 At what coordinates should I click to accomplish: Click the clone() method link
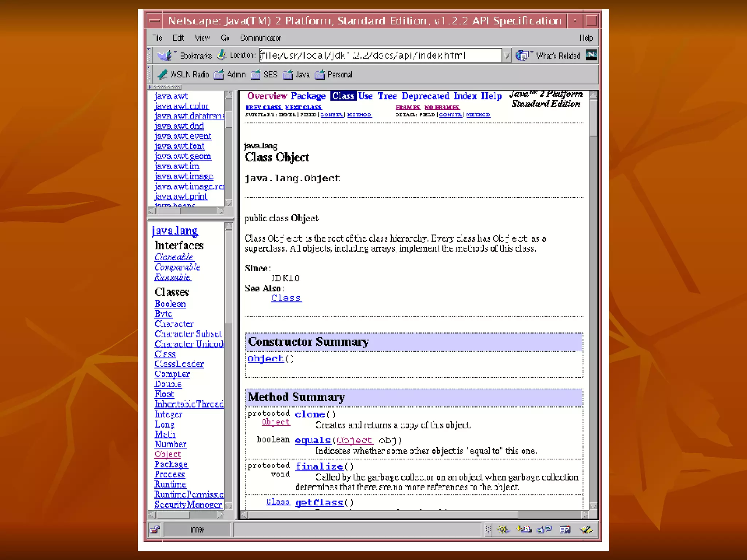click(x=310, y=415)
